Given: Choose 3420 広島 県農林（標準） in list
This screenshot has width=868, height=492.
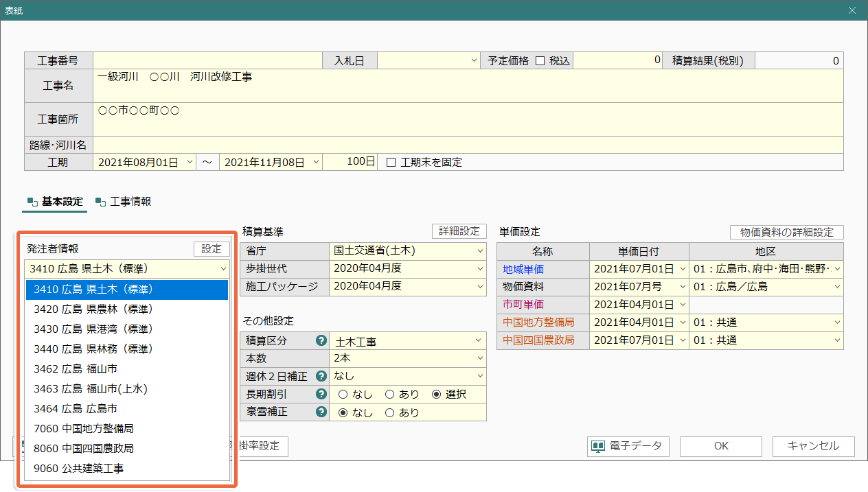Looking at the screenshot, I should coord(127,309).
